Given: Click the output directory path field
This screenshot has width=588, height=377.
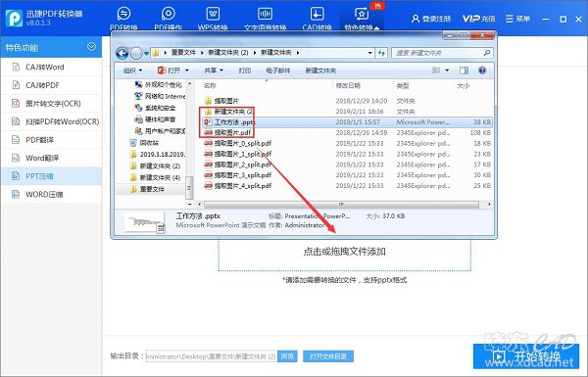Looking at the screenshot, I should tap(211, 356).
